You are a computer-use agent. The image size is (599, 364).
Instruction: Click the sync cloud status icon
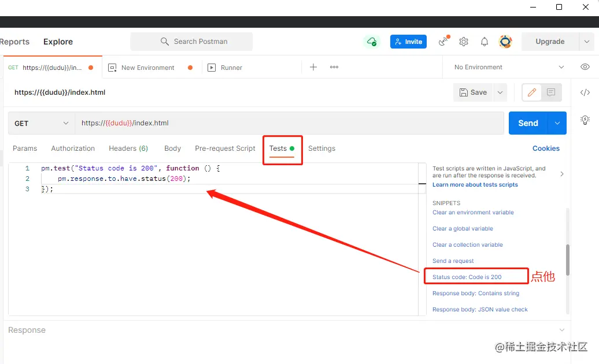[372, 42]
